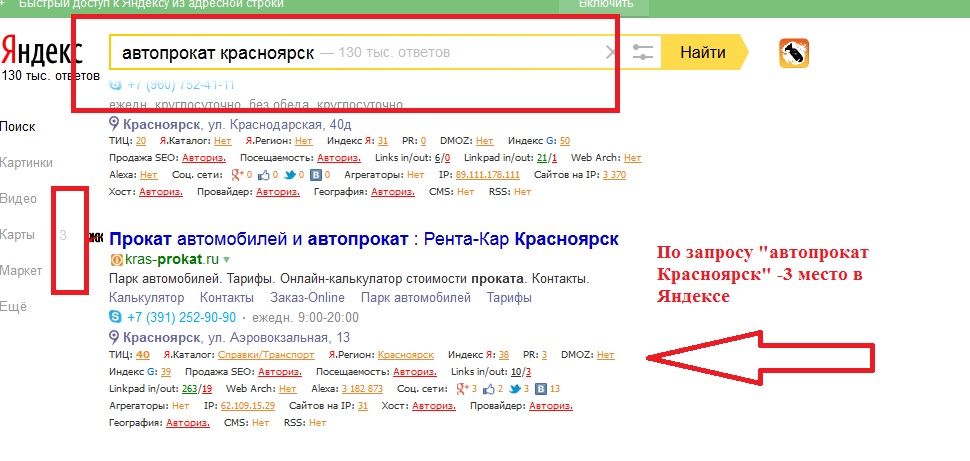Click the Linkpad in/out value 21
The height and width of the screenshot is (461, 970).
click(x=543, y=158)
